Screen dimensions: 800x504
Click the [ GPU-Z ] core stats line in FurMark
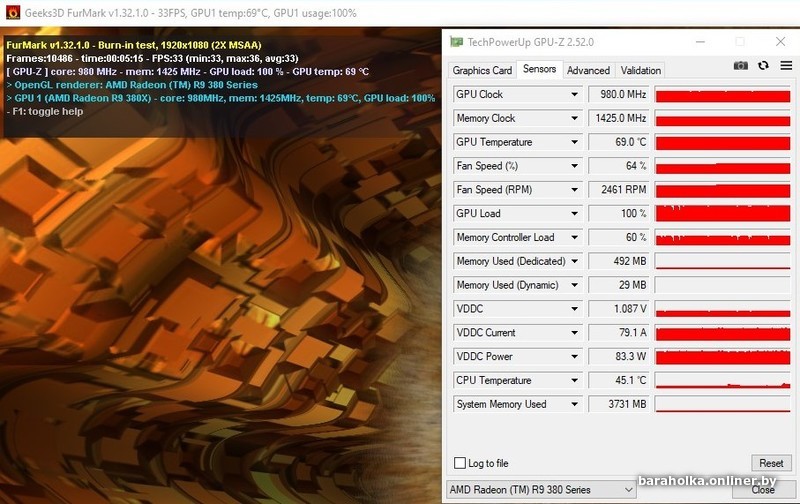[187, 71]
